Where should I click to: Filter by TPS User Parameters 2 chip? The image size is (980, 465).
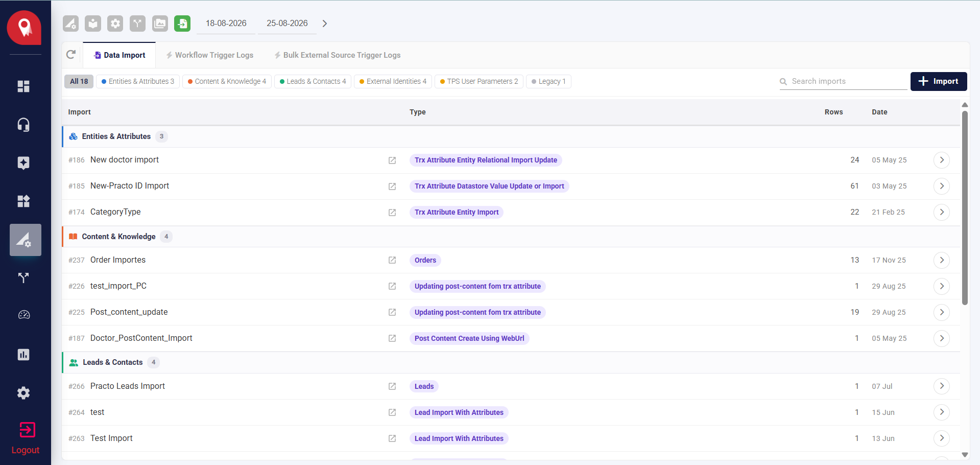click(479, 81)
